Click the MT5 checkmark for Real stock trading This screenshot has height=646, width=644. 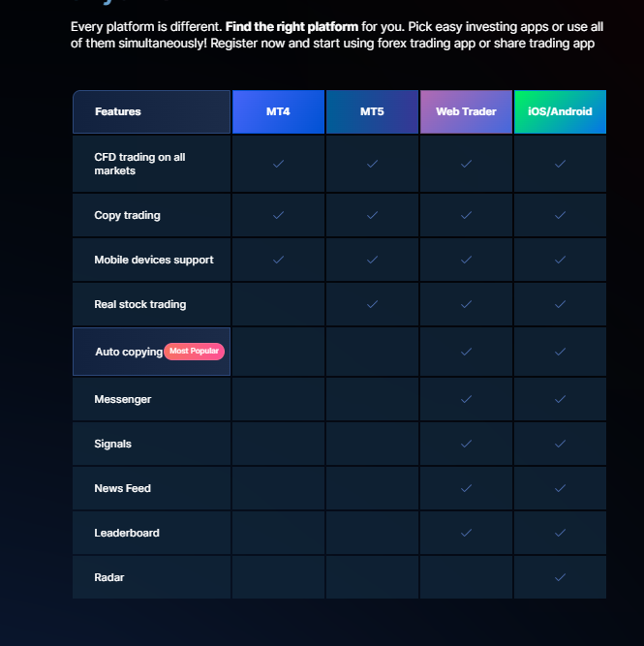tap(372, 304)
